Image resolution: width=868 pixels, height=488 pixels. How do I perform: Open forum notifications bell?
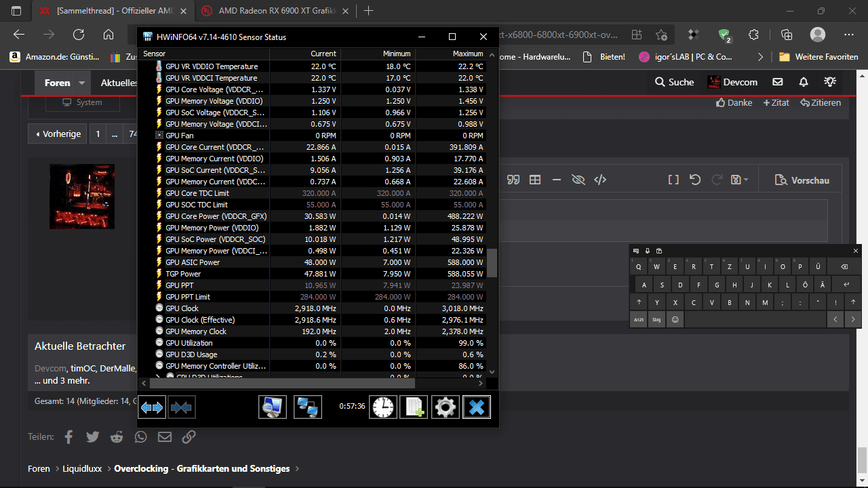tap(804, 82)
